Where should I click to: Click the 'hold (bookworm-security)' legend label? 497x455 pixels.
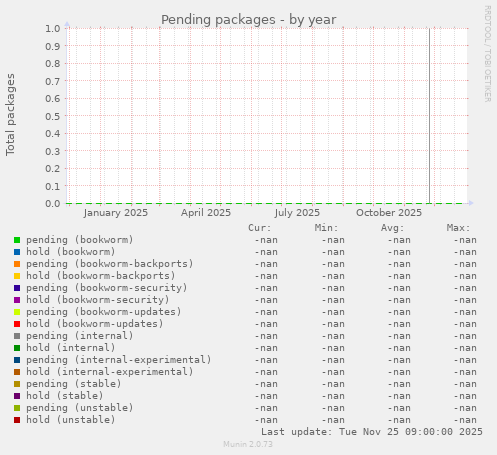coord(98,300)
